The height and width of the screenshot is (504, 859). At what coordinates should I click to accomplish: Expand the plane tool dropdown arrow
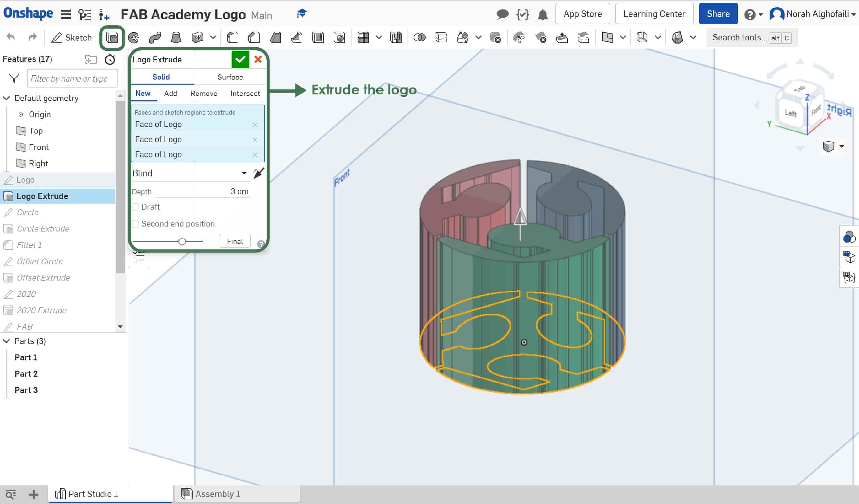pyautogui.click(x=623, y=37)
